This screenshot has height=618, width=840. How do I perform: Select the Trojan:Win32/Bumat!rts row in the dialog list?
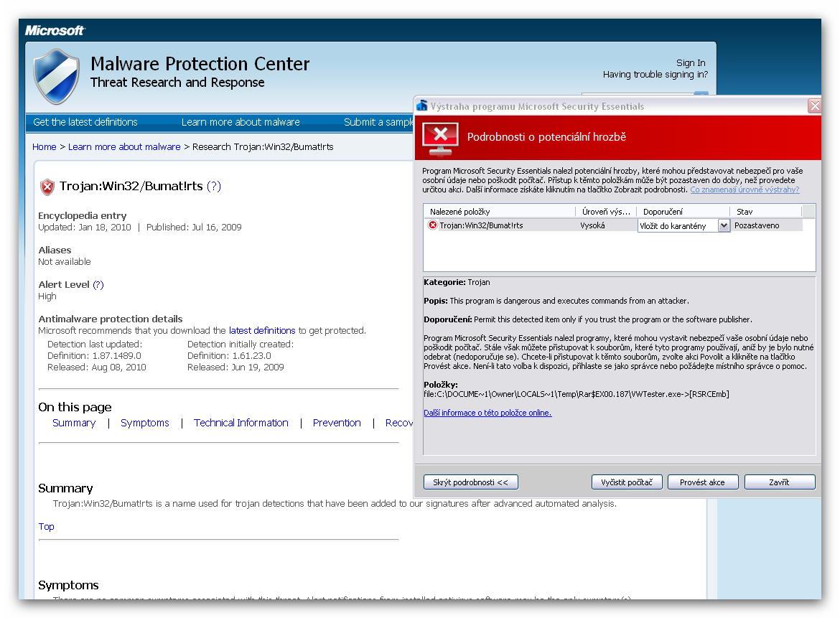coord(613,225)
